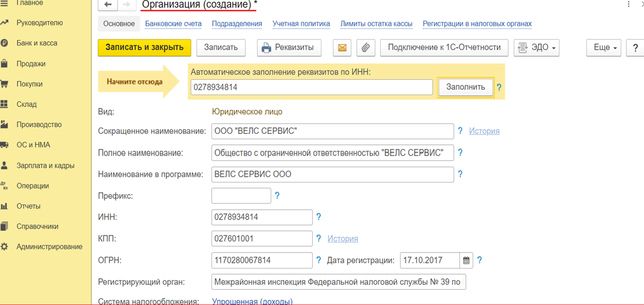This screenshot has height=305, width=644.
Task: Click help mark beside КПП field
Action: (x=319, y=239)
